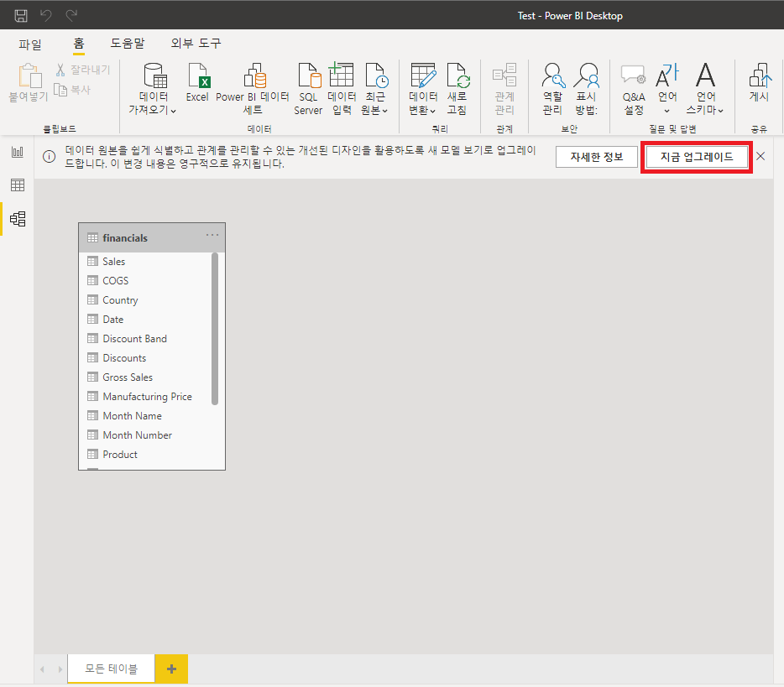Switch to Data view table icon in sidebar
This screenshot has width=784, height=687.
click(18, 185)
